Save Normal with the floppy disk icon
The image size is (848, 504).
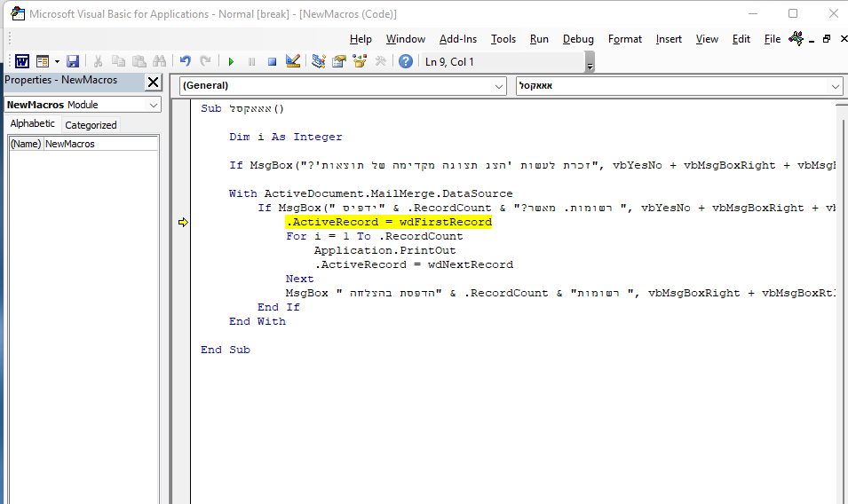73,61
